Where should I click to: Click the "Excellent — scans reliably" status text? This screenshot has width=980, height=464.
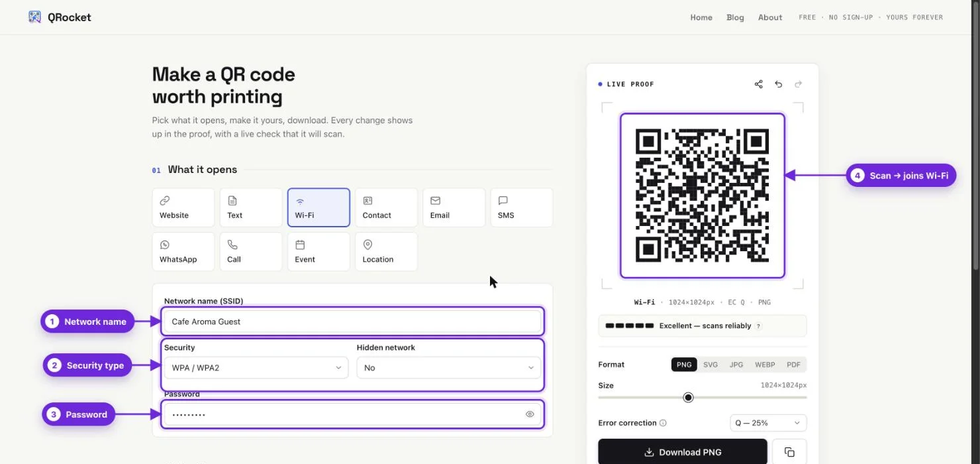(x=705, y=326)
